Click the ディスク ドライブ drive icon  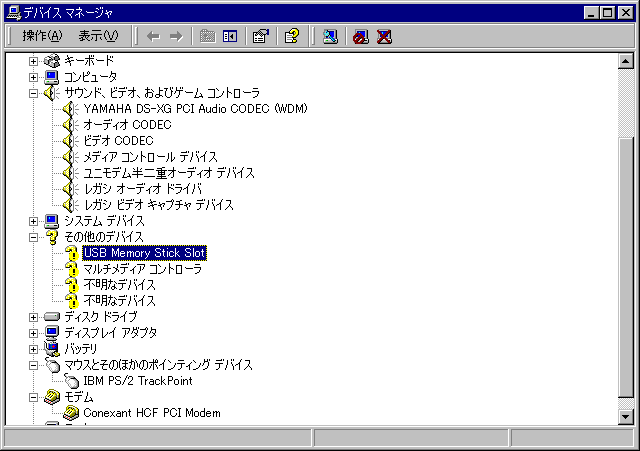52,317
